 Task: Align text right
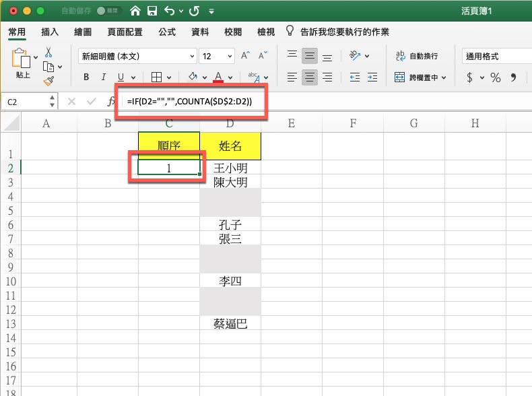click(x=327, y=77)
